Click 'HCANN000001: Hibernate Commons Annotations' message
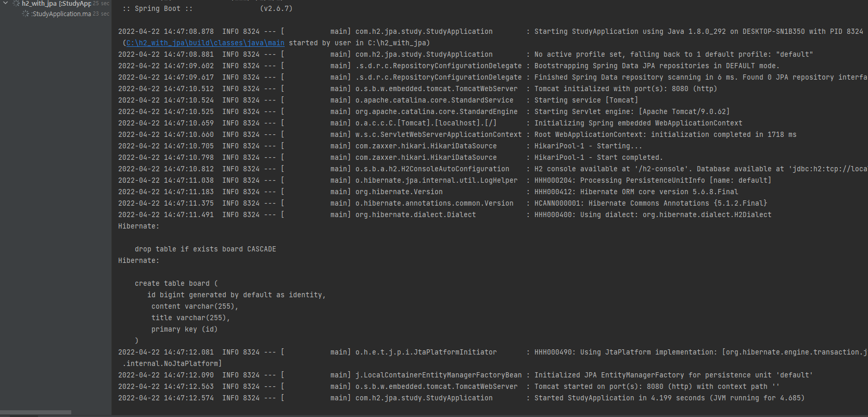Viewport: 868px width, 417px height. tap(650, 203)
